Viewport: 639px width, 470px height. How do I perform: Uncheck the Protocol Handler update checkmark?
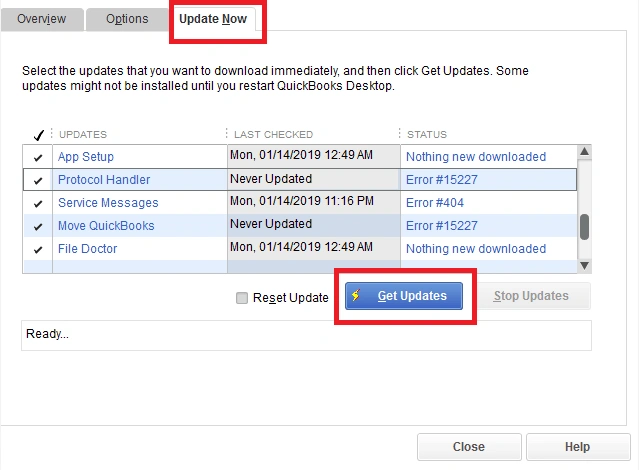pos(38,180)
